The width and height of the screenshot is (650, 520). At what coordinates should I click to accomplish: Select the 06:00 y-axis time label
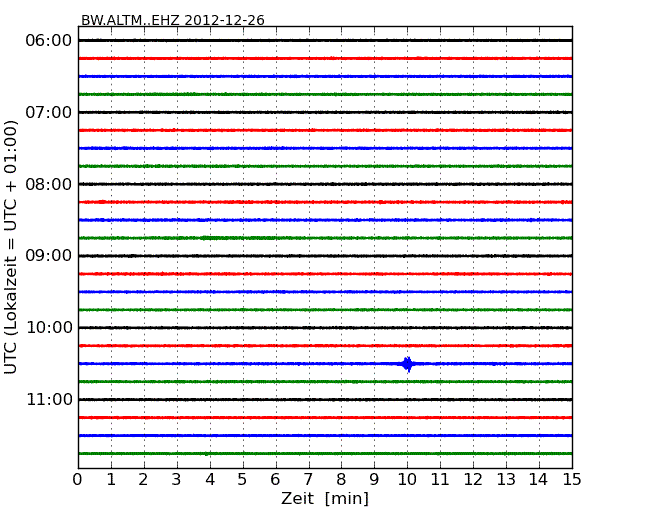49,41
